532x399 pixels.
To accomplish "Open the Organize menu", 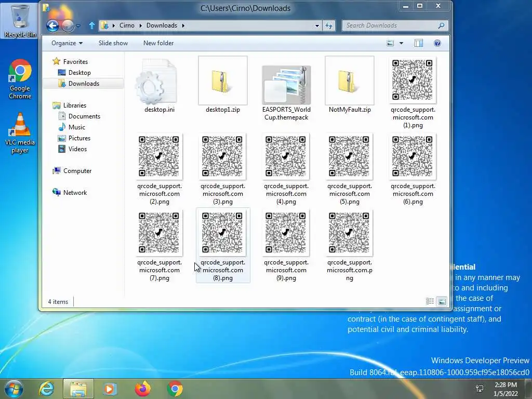I will pyautogui.click(x=67, y=43).
